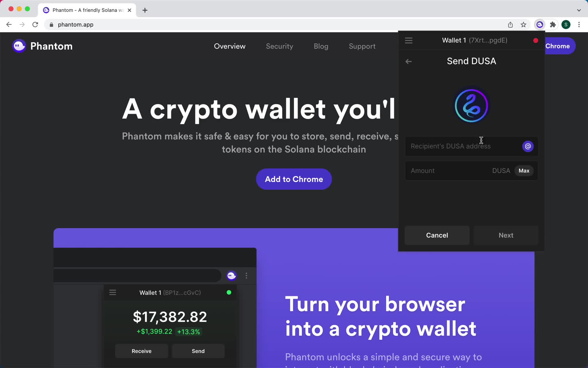The height and width of the screenshot is (368, 588).
Task: Select the Security navigation tab
Action: point(279,46)
